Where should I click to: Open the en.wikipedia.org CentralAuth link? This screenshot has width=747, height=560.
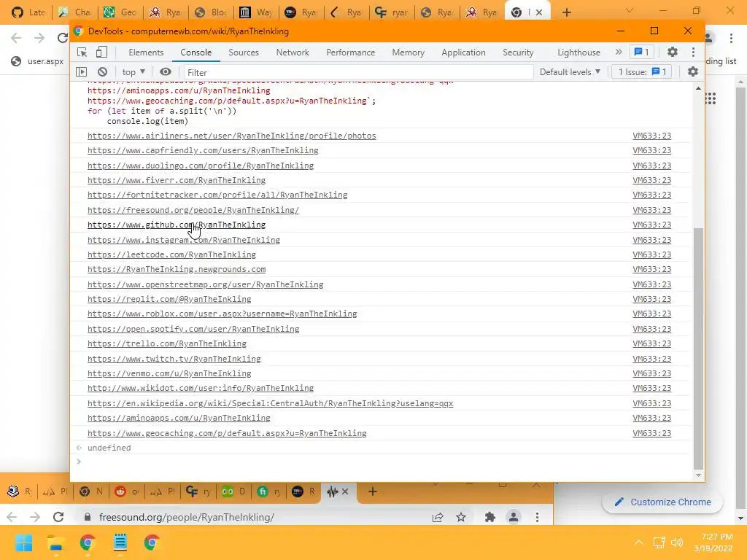(270, 403)
